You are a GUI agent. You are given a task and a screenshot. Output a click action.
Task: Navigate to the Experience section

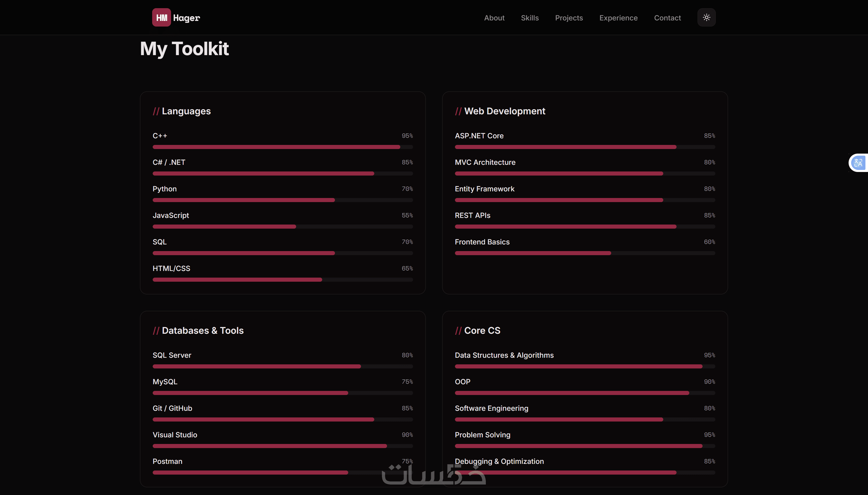coord(618,18)
